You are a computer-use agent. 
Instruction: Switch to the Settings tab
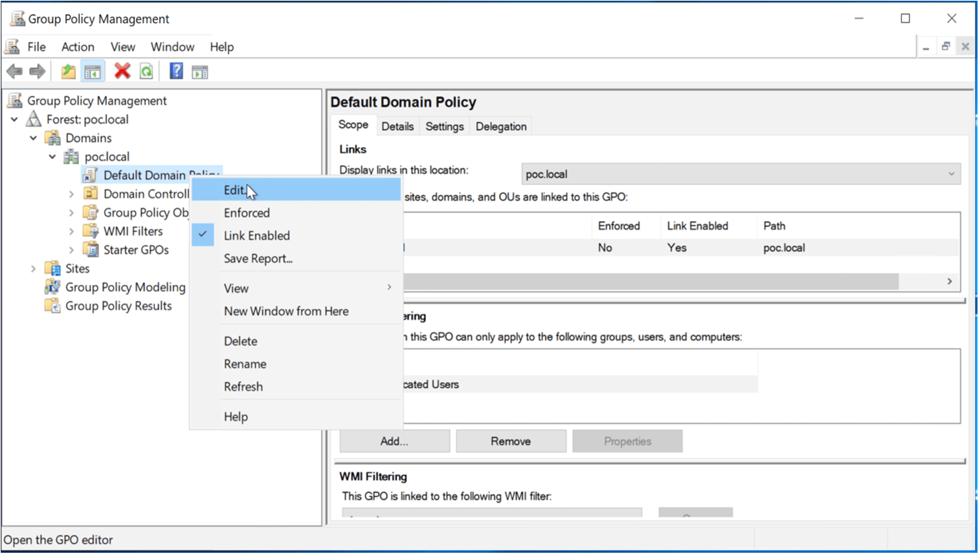[445, 126]
